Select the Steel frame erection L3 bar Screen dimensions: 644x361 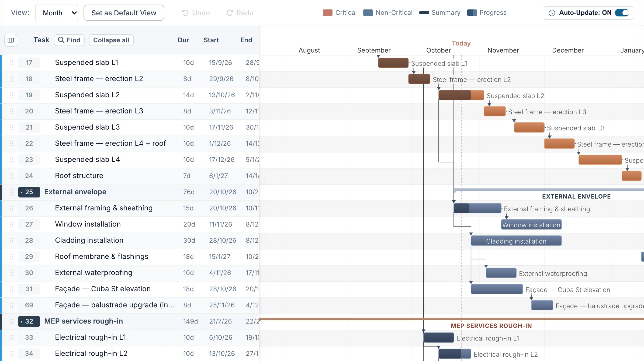pos(494,111)
